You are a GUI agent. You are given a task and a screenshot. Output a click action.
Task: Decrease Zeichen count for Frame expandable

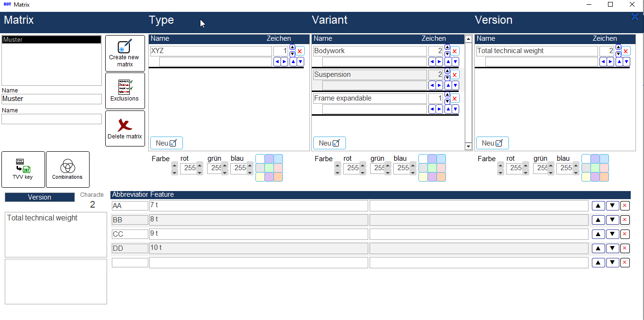447,101
